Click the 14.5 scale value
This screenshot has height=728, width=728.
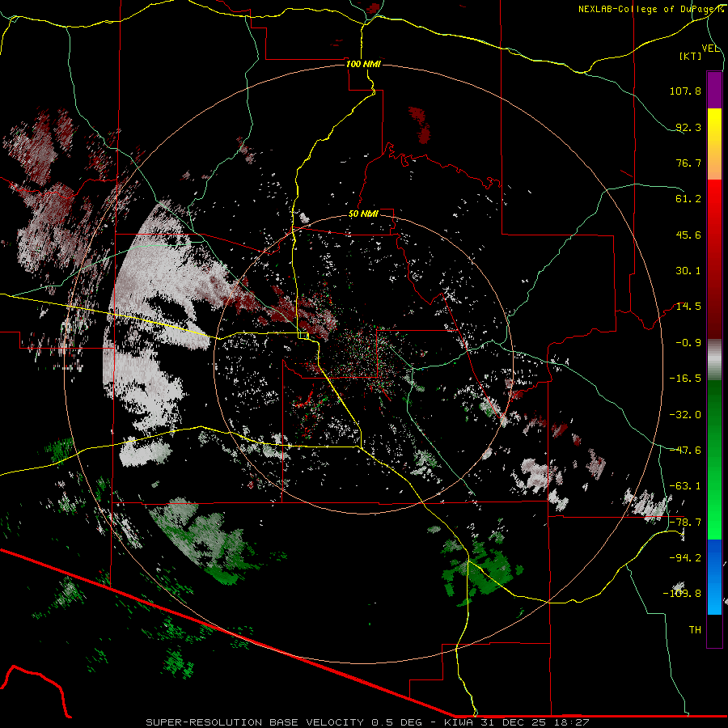click(x=688, y=307)
